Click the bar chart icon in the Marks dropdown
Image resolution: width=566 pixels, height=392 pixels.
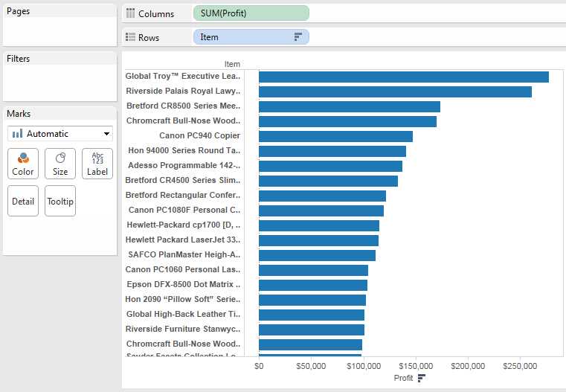coord(17,134)
